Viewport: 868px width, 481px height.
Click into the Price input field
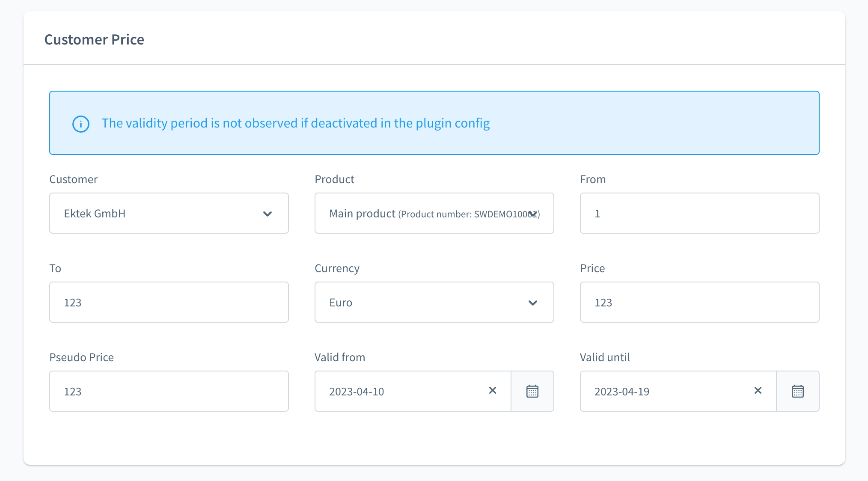[699, 303]
